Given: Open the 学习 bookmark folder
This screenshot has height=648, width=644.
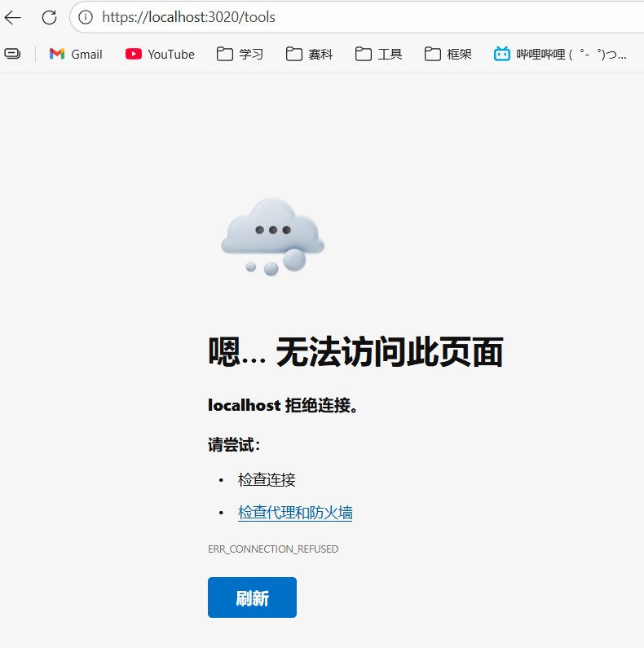Looking at the screenshot, I should coord(240,54).
